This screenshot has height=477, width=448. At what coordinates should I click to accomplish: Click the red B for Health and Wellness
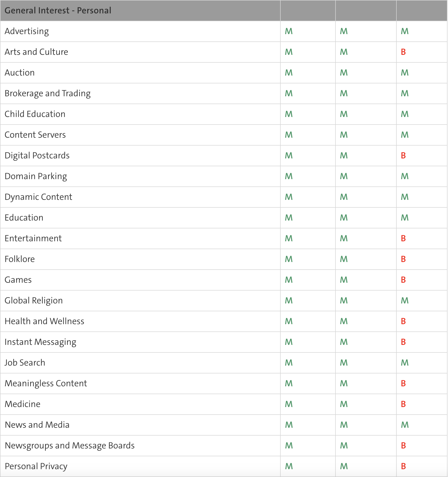[403, 321]
